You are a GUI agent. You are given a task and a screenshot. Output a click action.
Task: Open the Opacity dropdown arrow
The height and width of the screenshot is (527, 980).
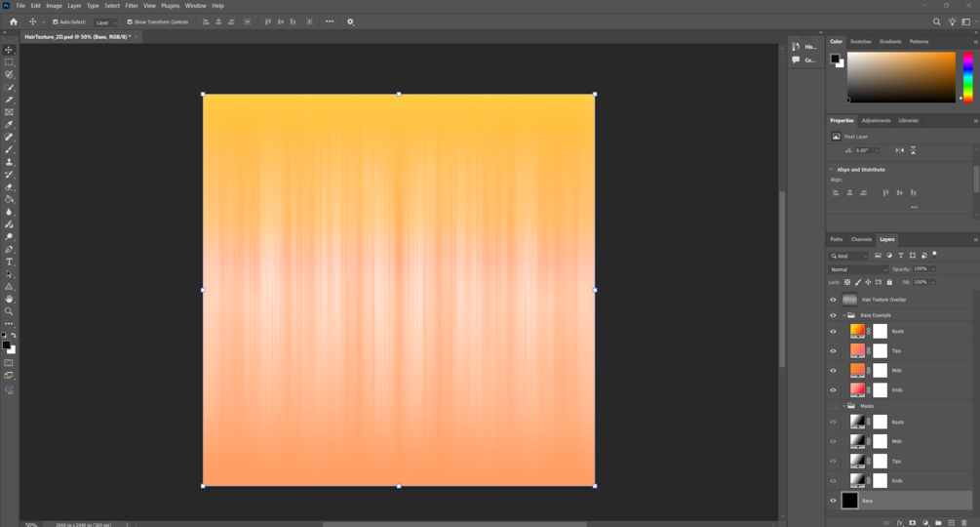932,268
